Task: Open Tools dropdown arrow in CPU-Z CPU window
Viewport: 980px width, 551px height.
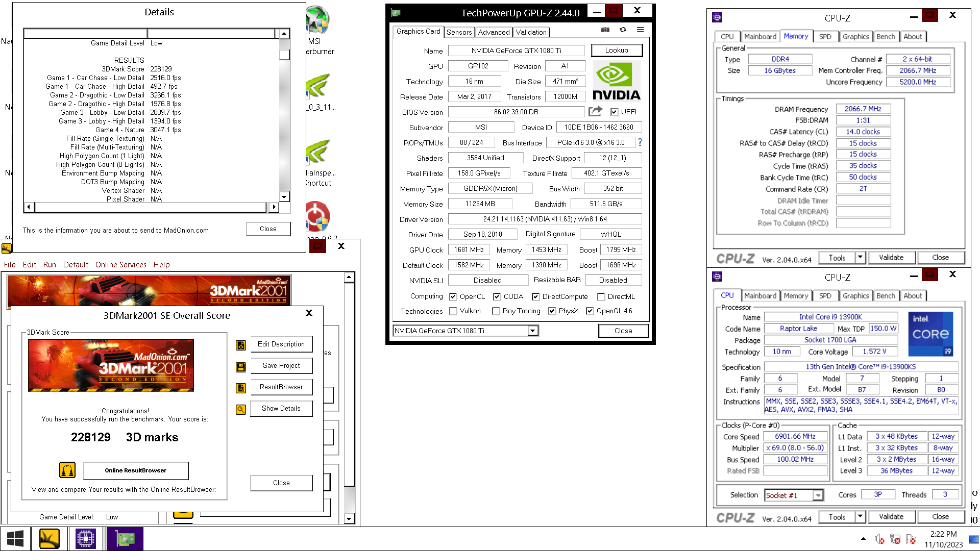Action: pyautogui.click(x=860, y=516)
